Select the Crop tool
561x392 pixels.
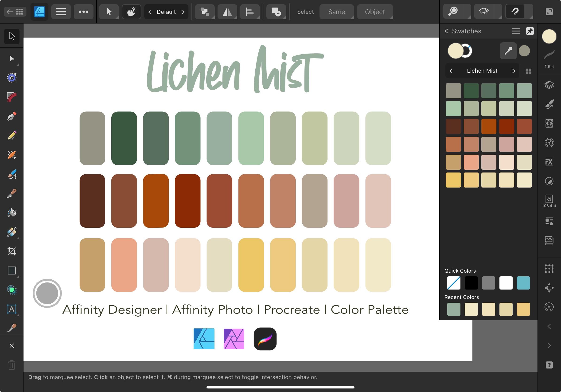tap(12, 251)
